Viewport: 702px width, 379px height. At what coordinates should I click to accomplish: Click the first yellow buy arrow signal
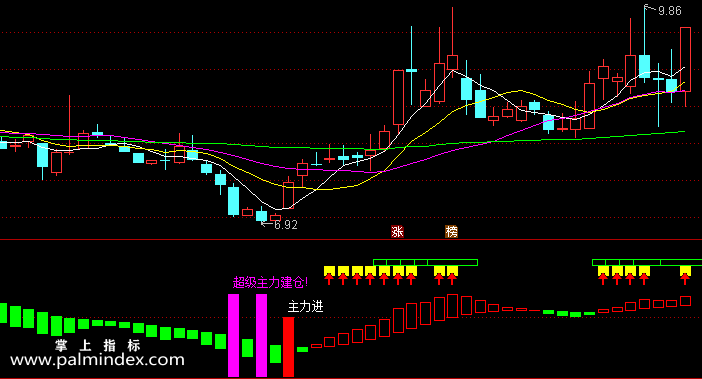click(x=329, y=275)
